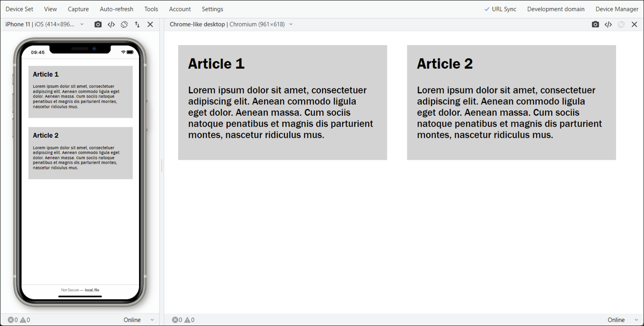Image resolution: width=644 pixels, height=326 pixels.
Task: Click the Development domain link
Action: point(556,9)
